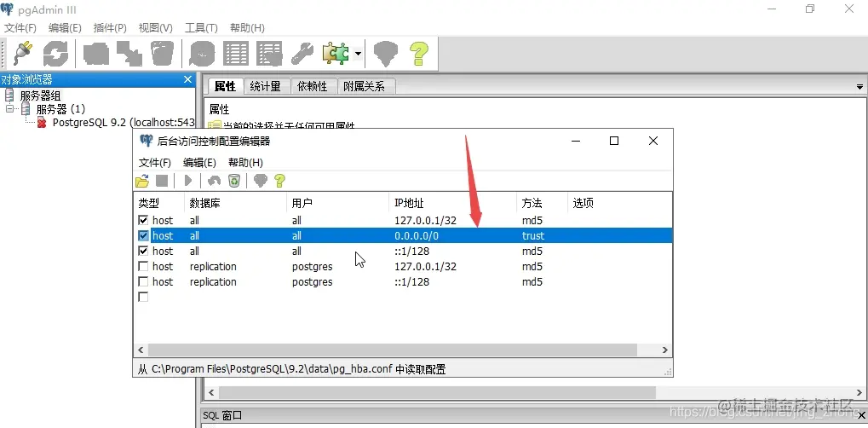This screenshot has height=428, width=868.
Task: Enable replication ::1/128 entry checkbox
Action: click(x=143, y=281)
